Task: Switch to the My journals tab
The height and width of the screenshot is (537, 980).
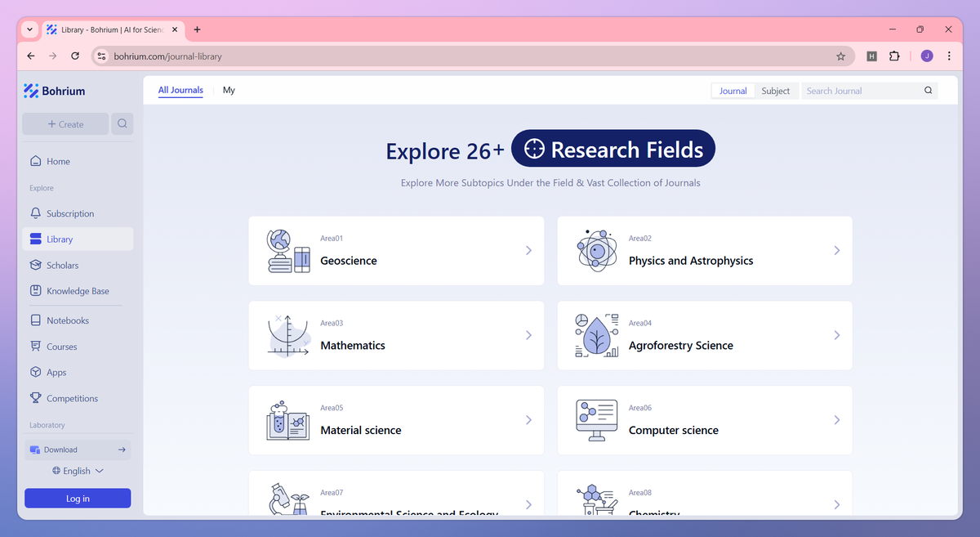Action: pyautogui.click(x=229, y=90)
